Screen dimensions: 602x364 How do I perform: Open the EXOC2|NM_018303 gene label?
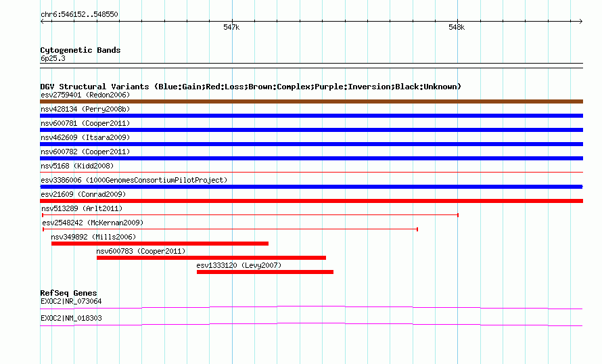pos(71,318)
